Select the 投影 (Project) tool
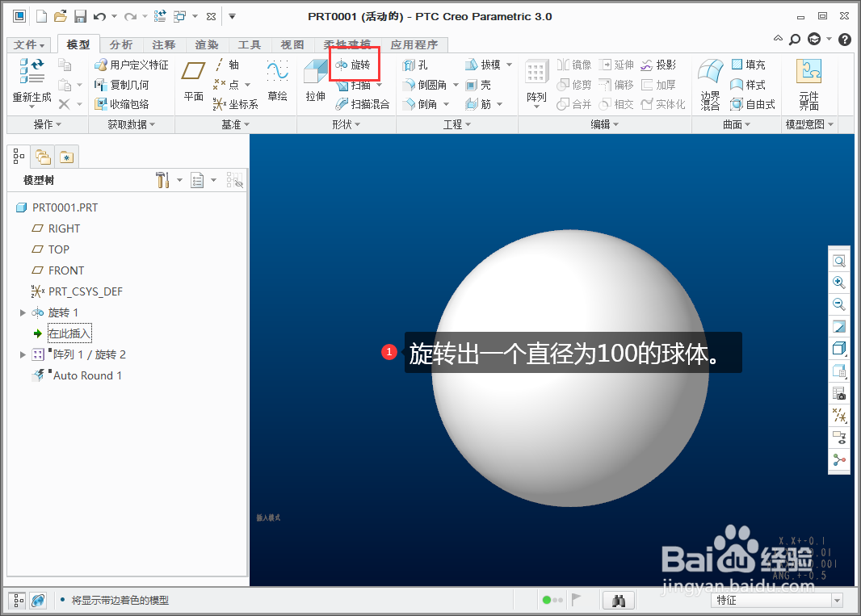The image size is (861, 616). click(x=657, y=65)
